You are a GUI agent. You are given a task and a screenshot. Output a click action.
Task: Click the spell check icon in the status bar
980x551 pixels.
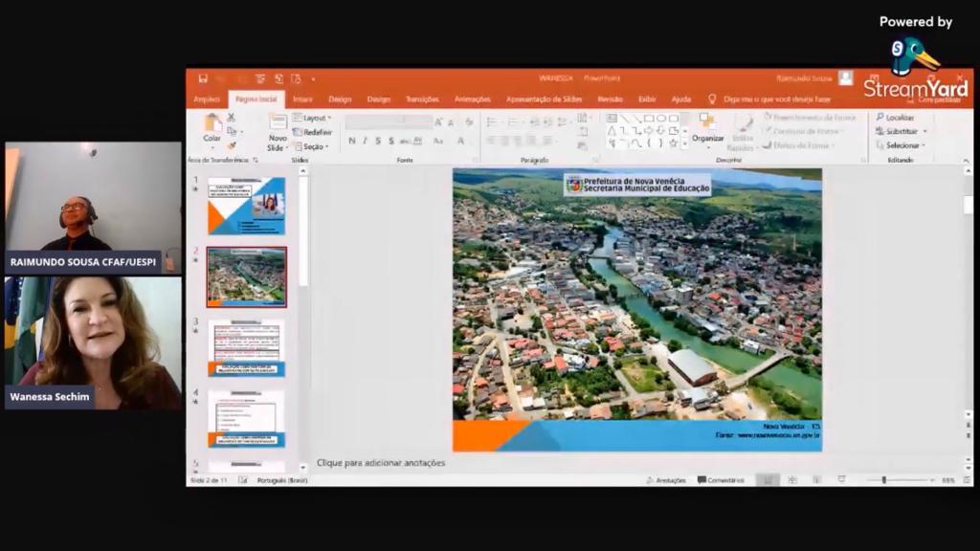tap(242, 480)
